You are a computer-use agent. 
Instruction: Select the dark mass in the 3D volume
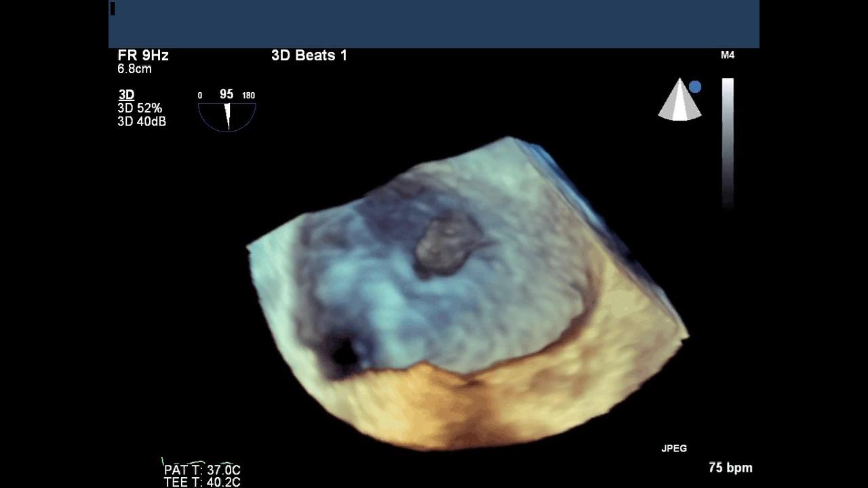tap(444, 245)
